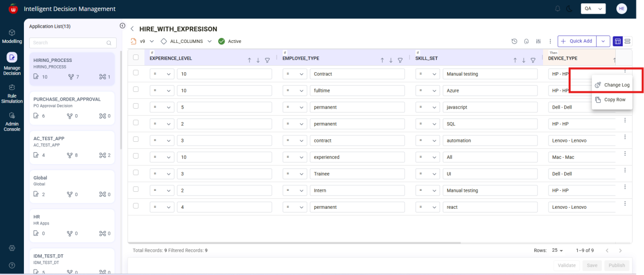This screenshot has width=644, height=275.
Task: Open version history clock icon
Action: point(514,41)
